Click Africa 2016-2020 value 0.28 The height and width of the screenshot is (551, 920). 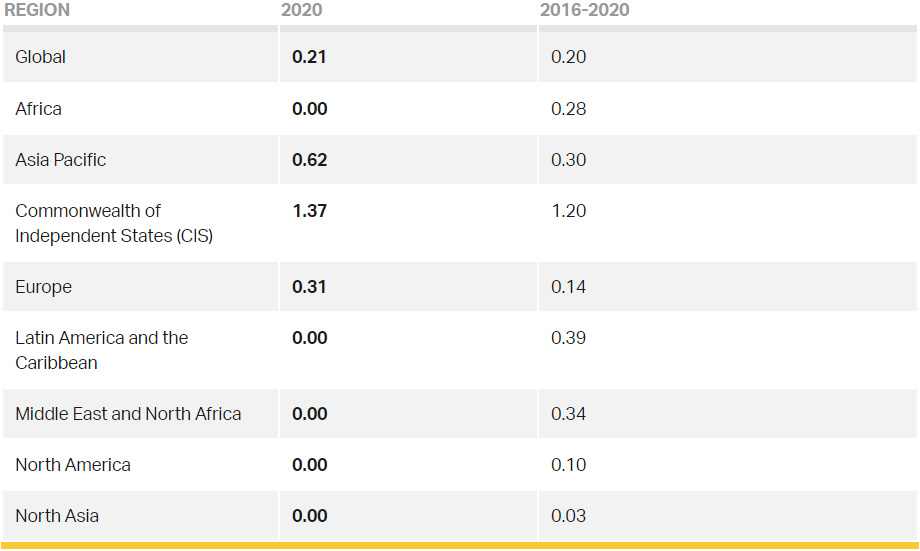(x=569, y=109)
